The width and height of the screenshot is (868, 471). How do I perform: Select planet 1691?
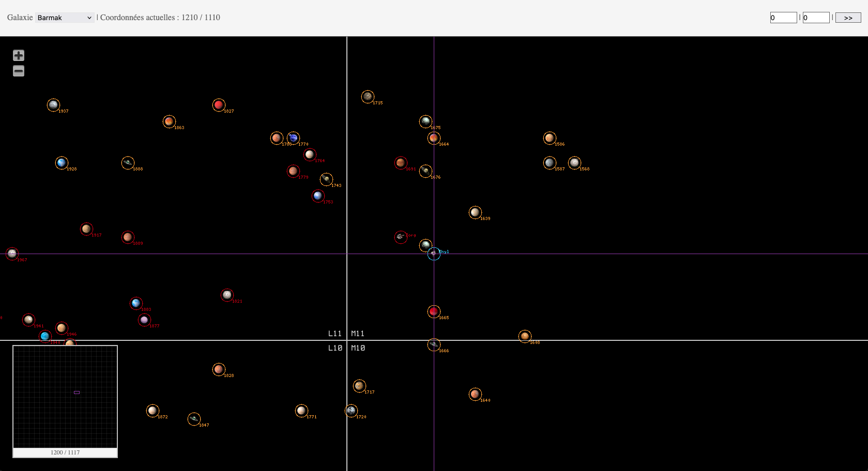tap(401, 163)
